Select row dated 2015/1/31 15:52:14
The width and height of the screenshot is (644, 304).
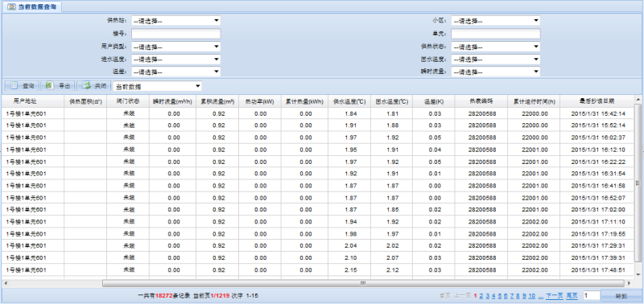(x=318, y=125)
